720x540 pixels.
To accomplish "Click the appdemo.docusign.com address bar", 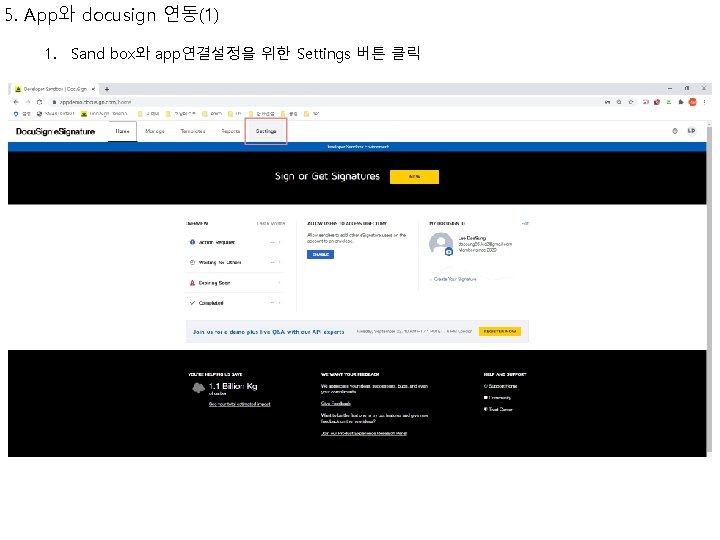I will (x=321, y=102).
